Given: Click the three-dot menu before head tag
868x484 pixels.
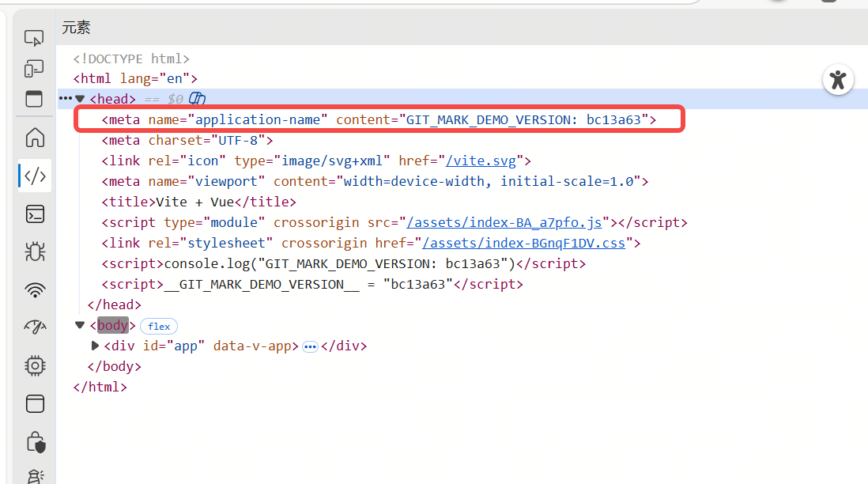Looking at the screenshot, I should coord(66,98).
